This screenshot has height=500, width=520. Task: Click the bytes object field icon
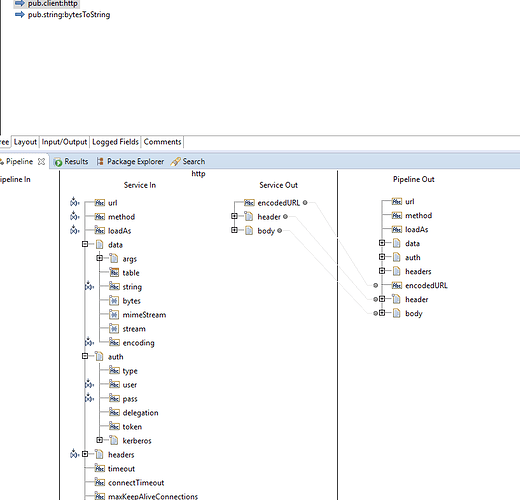point(114,301)
